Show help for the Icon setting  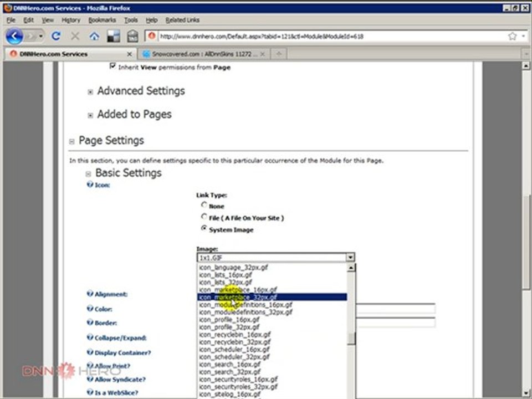(x=90, y=185)
